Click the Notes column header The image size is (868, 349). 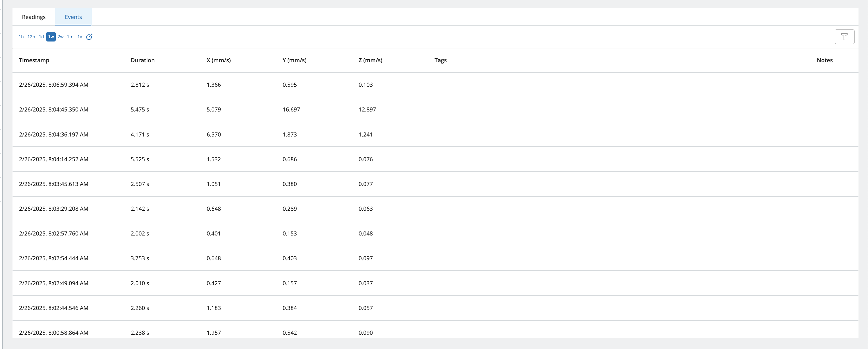point(825,60)
